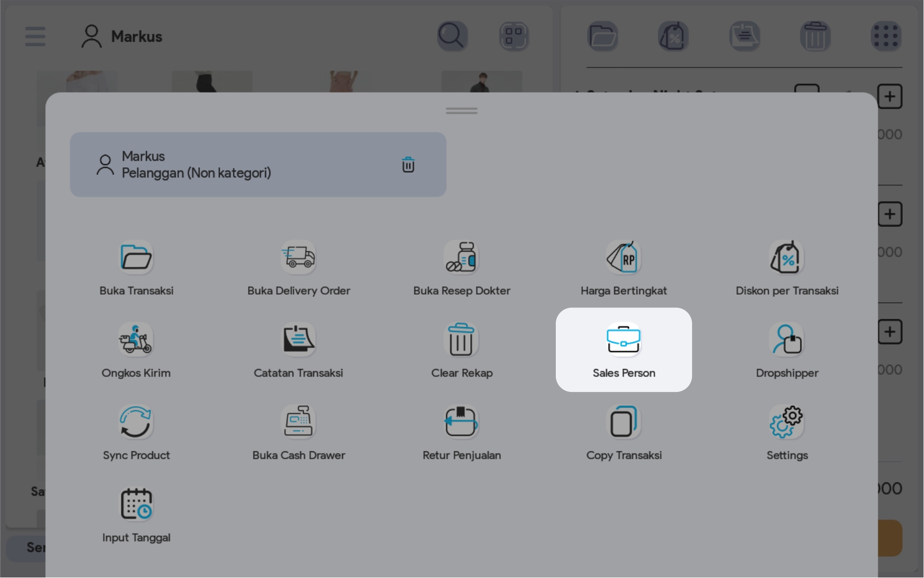Select the Dropshipper icon
Image resolution: width=924 pixels, height=578 pixels.
click(787, 340)
